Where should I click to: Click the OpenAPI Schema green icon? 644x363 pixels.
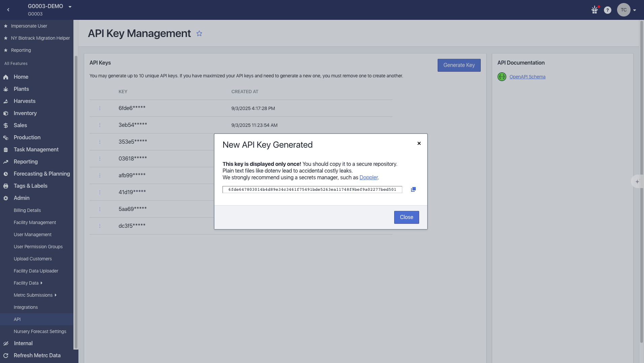(502, 77)
